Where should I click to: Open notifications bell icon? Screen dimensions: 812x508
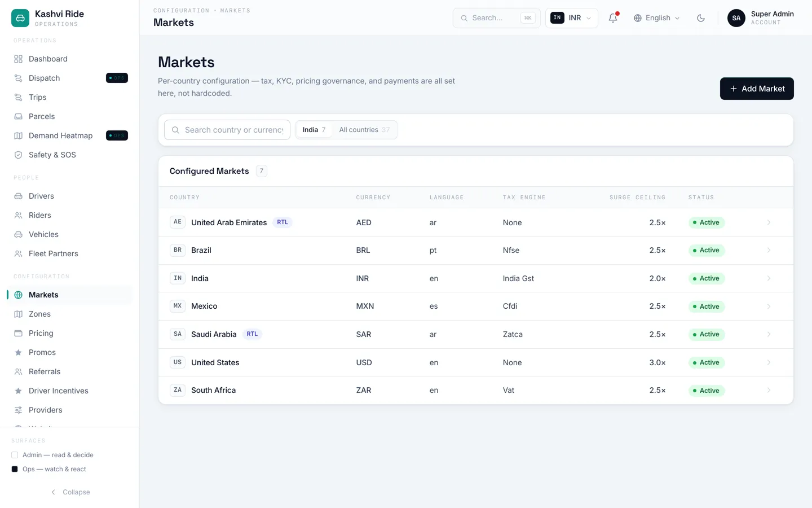pos(613,18)
